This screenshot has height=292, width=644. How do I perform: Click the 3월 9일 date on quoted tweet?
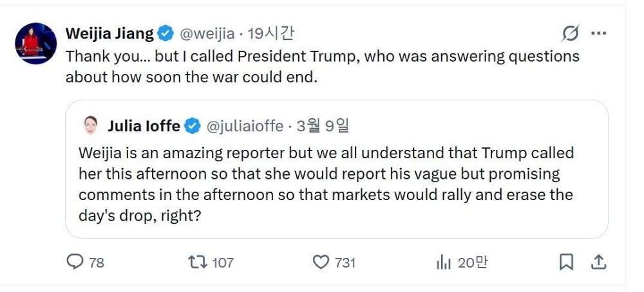coord(323,126)
